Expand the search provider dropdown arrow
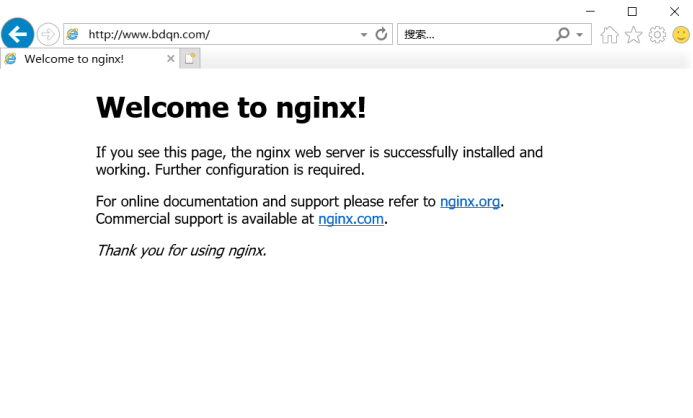Screen dimensions: 693x418 pyautogui.click(x=579, y=34)
